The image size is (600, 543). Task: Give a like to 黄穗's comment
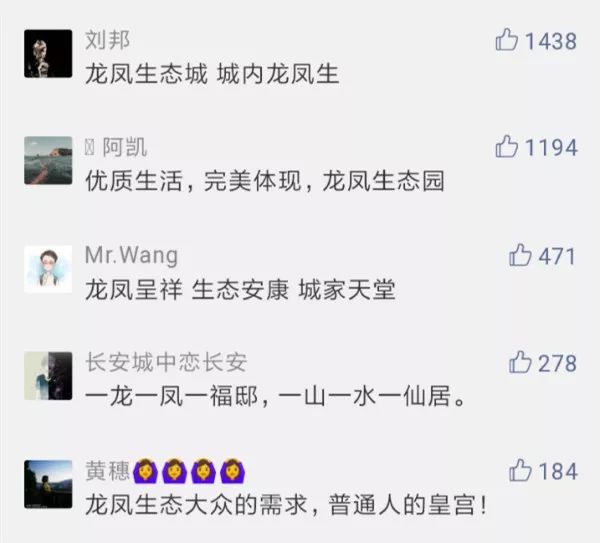pyautogui.click(x=520, y=470)
